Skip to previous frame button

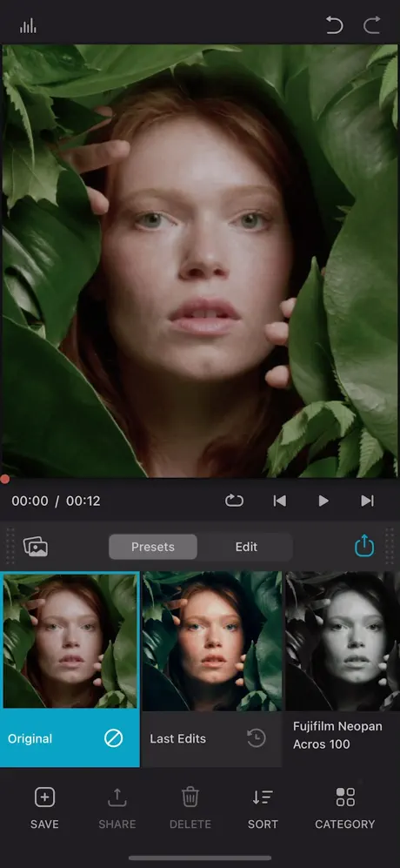[280, 501]
